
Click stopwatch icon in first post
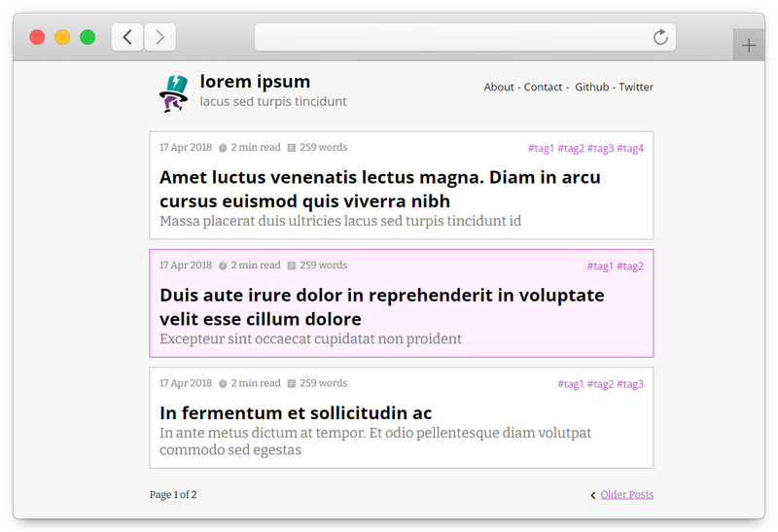pos(223,148)
